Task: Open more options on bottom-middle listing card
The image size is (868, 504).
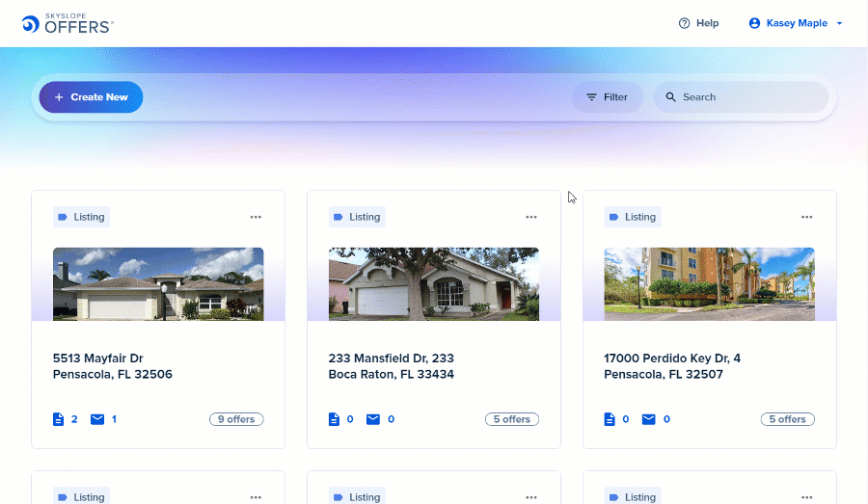Action: [x=531, y=497]
